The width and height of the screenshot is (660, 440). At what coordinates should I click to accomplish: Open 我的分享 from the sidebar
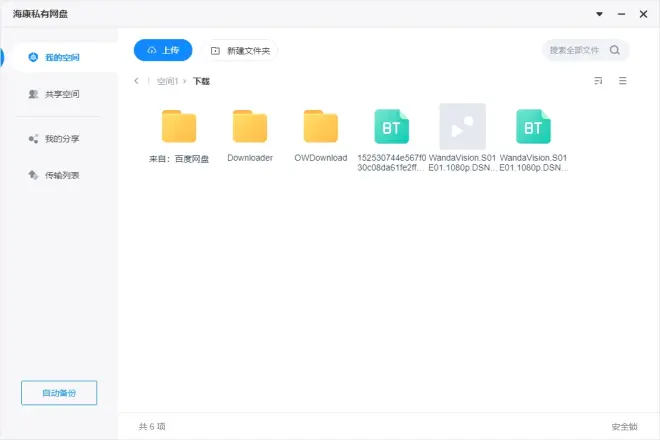tap(60, 138)
